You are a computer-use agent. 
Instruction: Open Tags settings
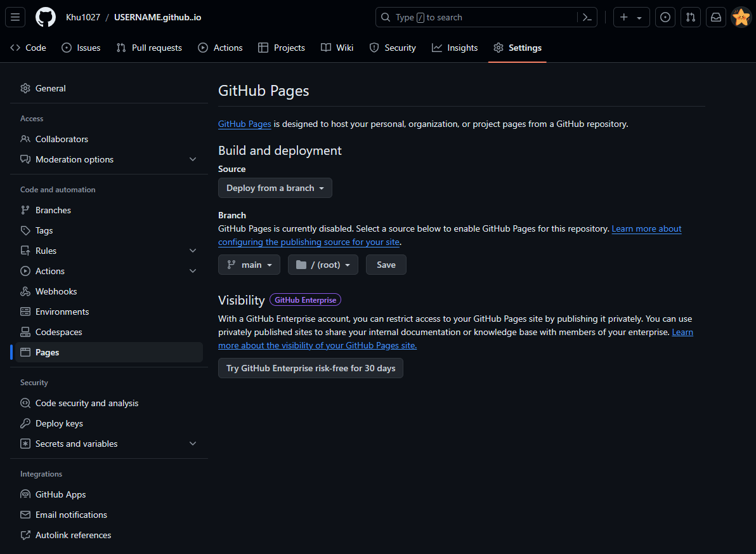[109, 230]
